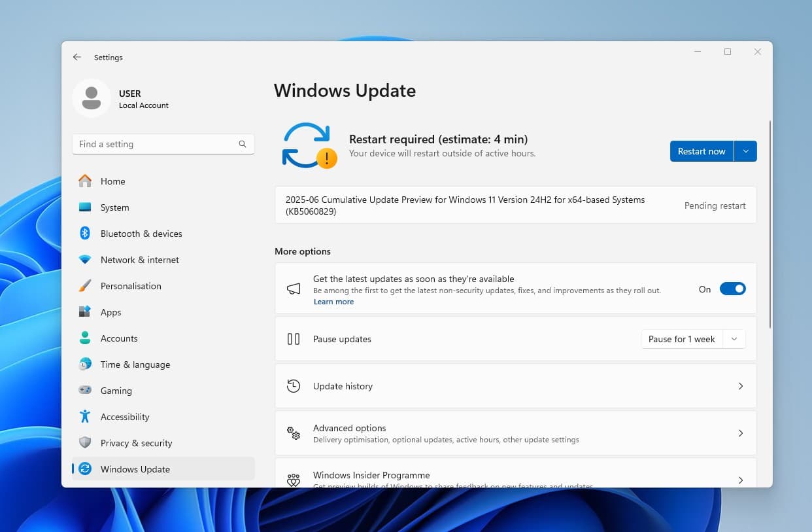Click the search magnifier icon
Image resolution: width=812 pixels, height=532 pixels.
(243, 144)
